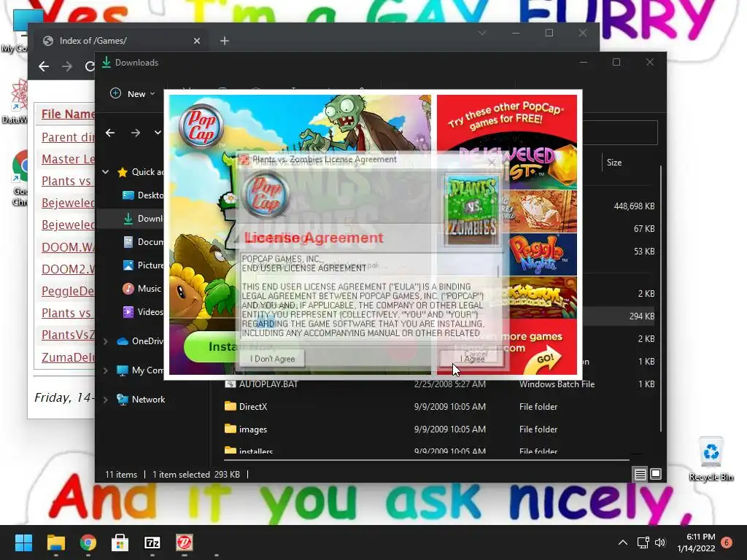Click the Explorer back arrow
This screenshot has width=747, height=560.
[110, 133]
